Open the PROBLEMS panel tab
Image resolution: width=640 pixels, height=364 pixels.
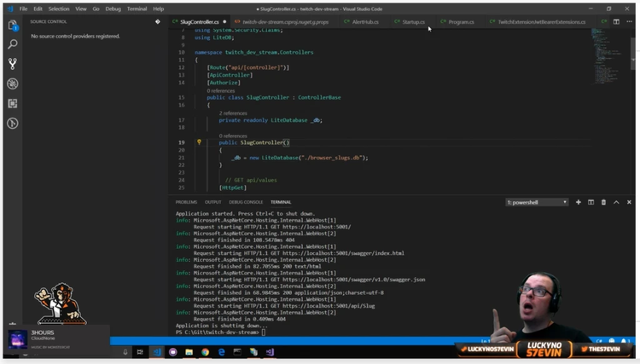point(186,202)
